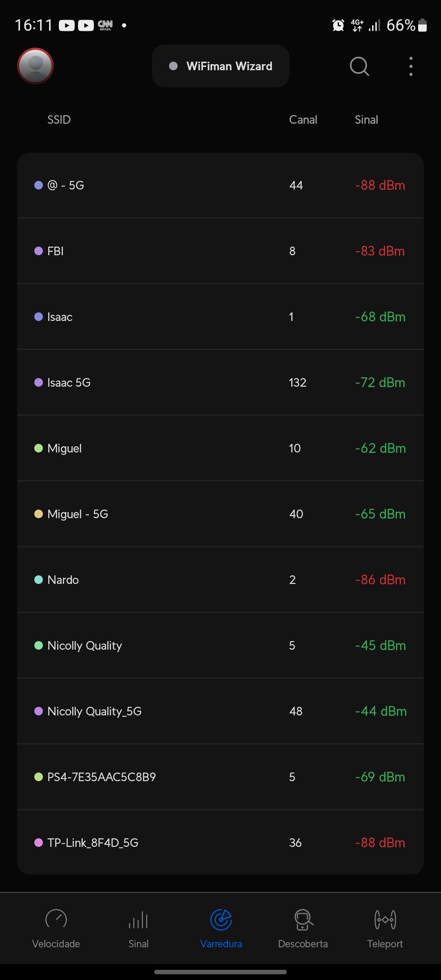Select the FBI network entry

pyautogui.click(x=220, y=251)
